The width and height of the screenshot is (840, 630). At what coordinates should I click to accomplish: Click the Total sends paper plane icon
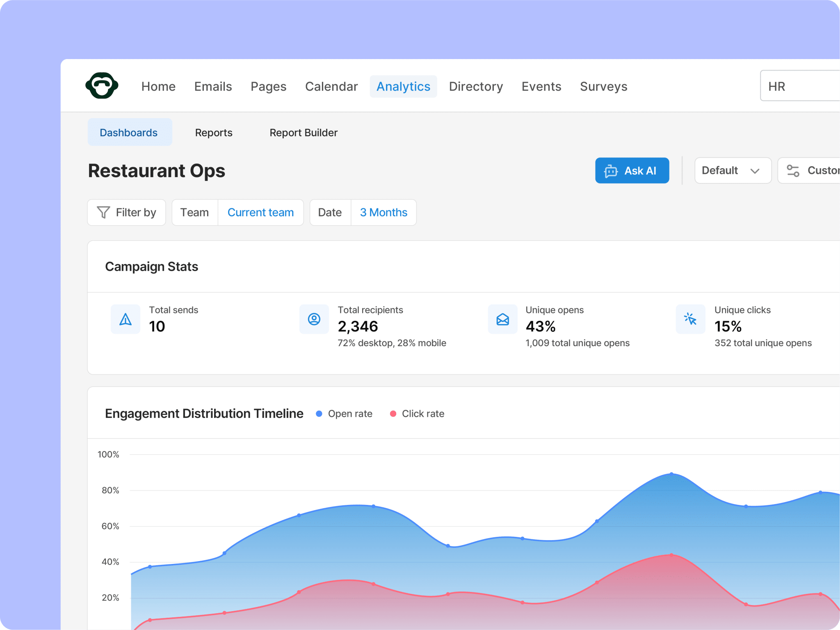coord(126,319)
